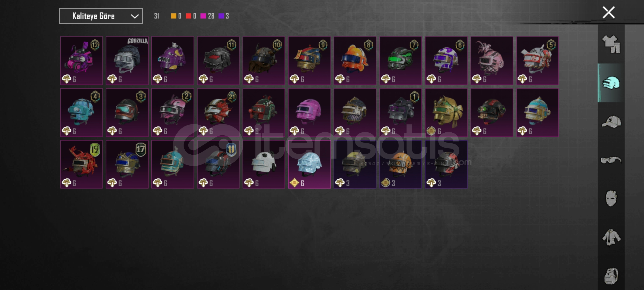Open the backpack category icon
The image size is (644, 290).
click(x=611, y=276)
